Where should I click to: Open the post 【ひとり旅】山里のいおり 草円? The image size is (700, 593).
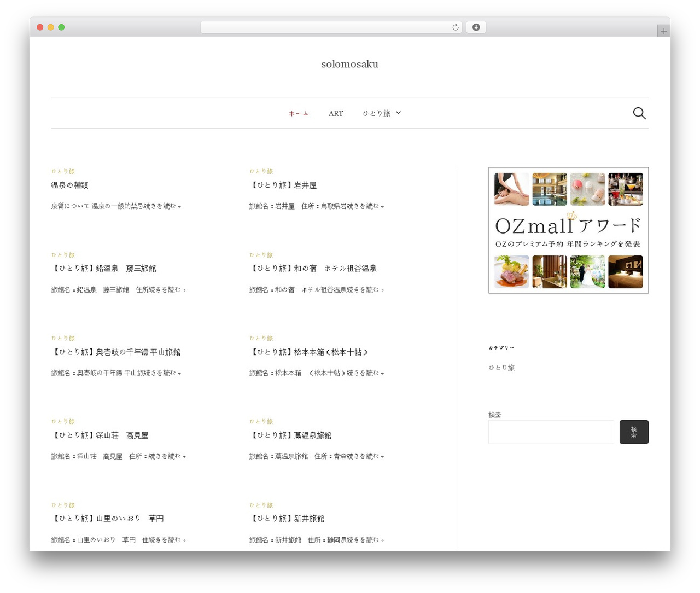pyautogui.click(x=108, y=519)
